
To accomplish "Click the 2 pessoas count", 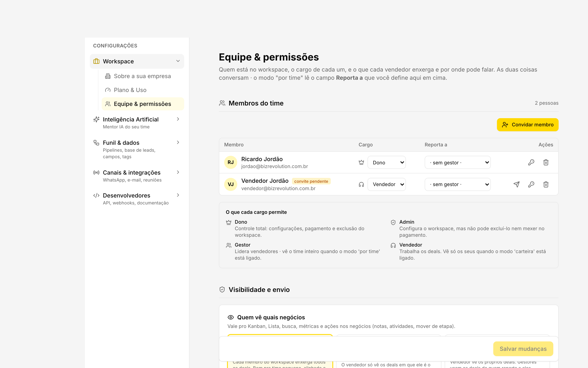I will click(546, 103).
